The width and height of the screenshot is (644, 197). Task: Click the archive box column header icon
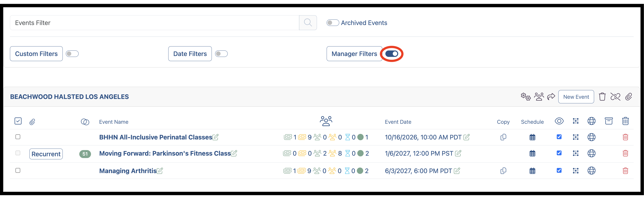click(609, 121)
